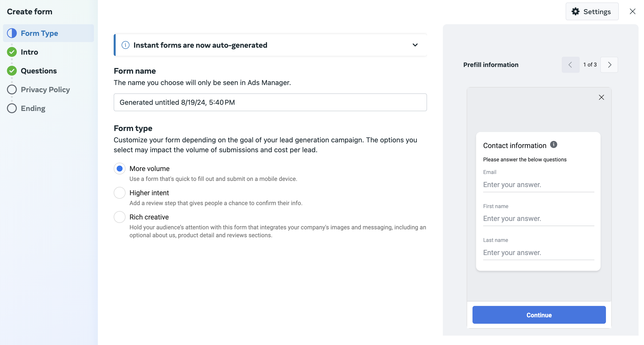Screen dimensions: 644x345
Task: Go to the Questions step
Action: tap(39, 71)
